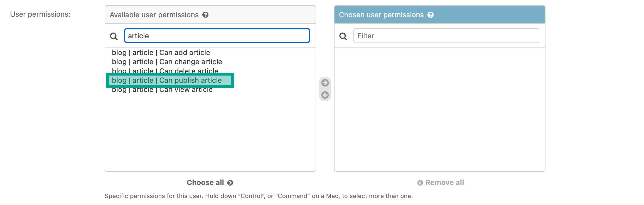Select the Can delete article permission
644x205 pixels.
(165, 71)
